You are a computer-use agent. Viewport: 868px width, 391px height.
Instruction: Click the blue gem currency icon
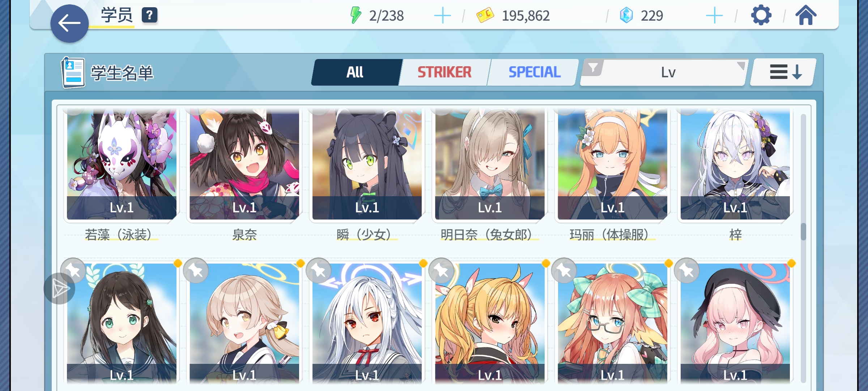(x=626, y=15)
